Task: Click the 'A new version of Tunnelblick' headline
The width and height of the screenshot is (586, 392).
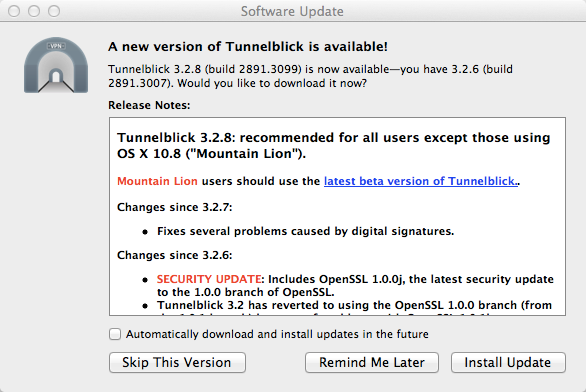Action: (x=248, y=47)
